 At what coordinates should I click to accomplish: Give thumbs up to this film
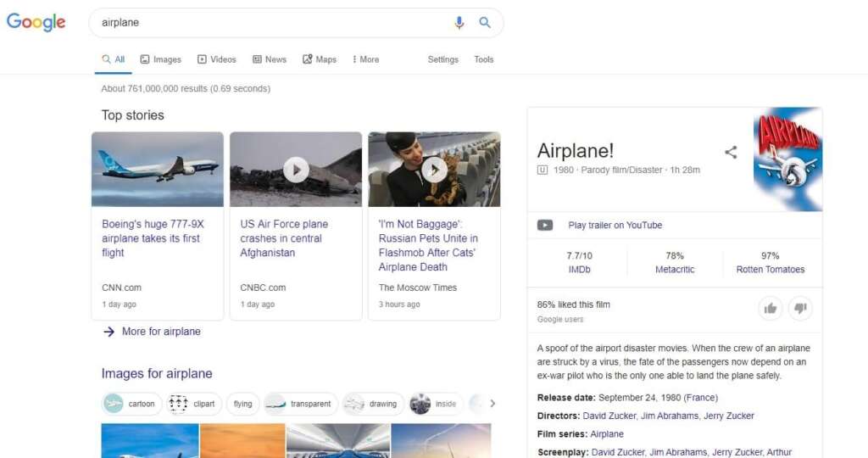tap(770, 309)
